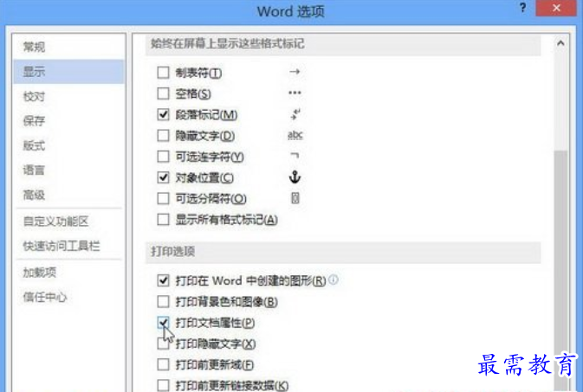Check 显示所有格式标记(A) checkbox
The image size is (583, 392).
click(x=163, y=220)
